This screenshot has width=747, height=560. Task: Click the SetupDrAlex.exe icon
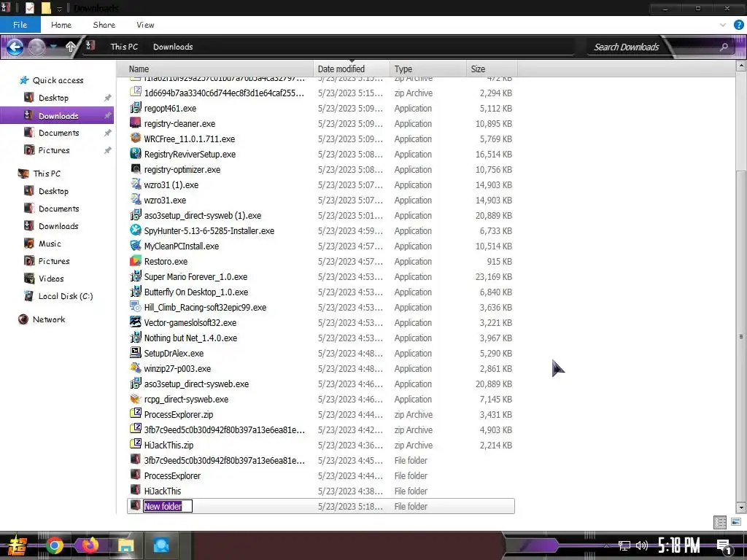(x=136, y=353)
